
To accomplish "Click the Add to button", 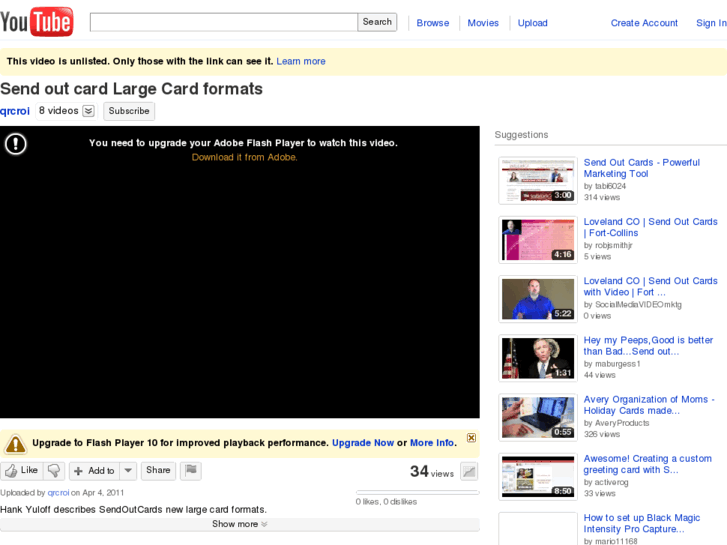I will click(x=94, y=471).
